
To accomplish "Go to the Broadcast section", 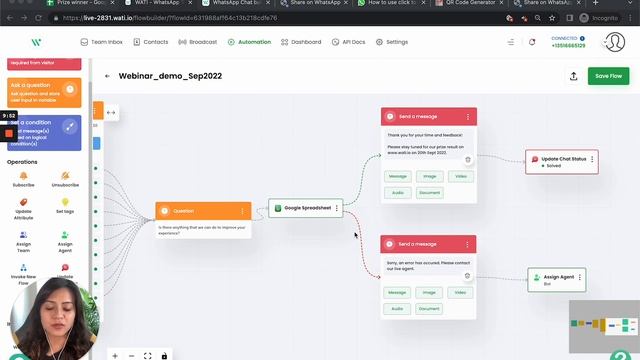I will click(198, 42).
